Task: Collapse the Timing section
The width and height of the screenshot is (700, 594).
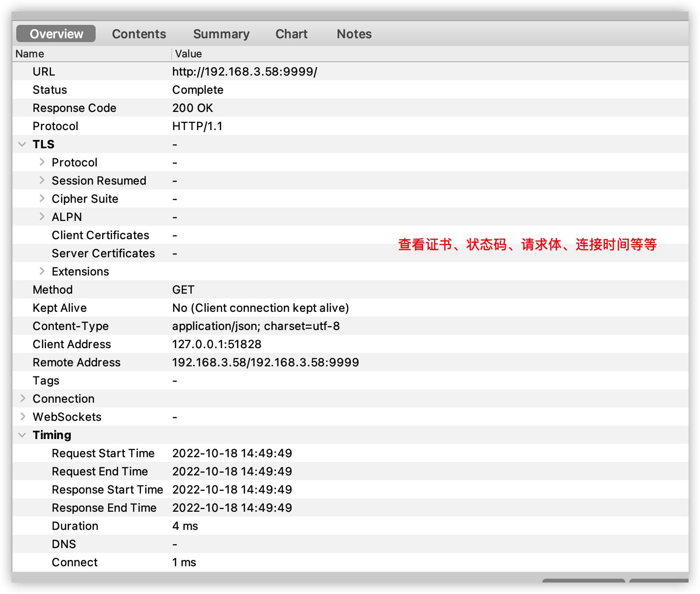Action: click(x=22, y=435)
